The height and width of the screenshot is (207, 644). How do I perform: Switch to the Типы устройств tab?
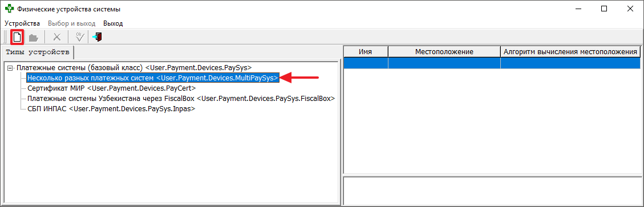38,52
